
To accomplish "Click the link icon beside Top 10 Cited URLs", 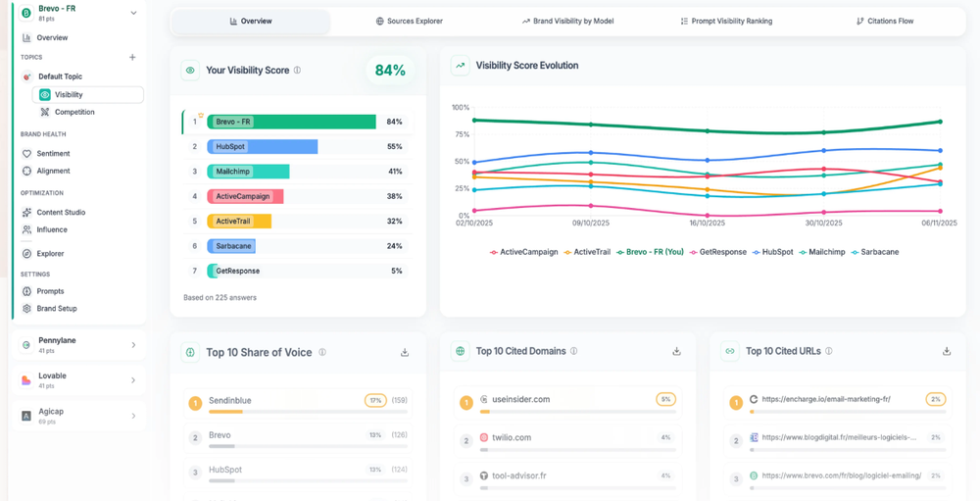I will point(729,351).
